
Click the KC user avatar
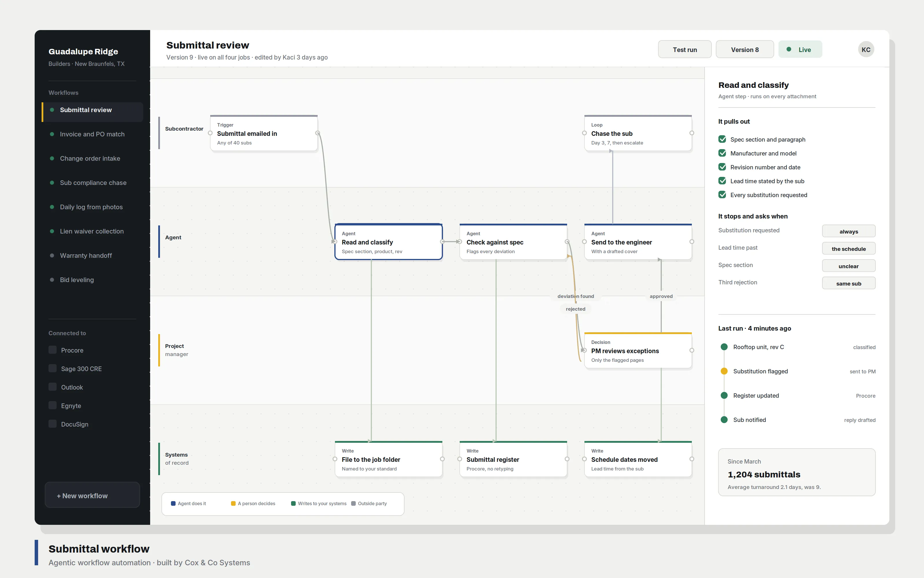pos(866,50)
